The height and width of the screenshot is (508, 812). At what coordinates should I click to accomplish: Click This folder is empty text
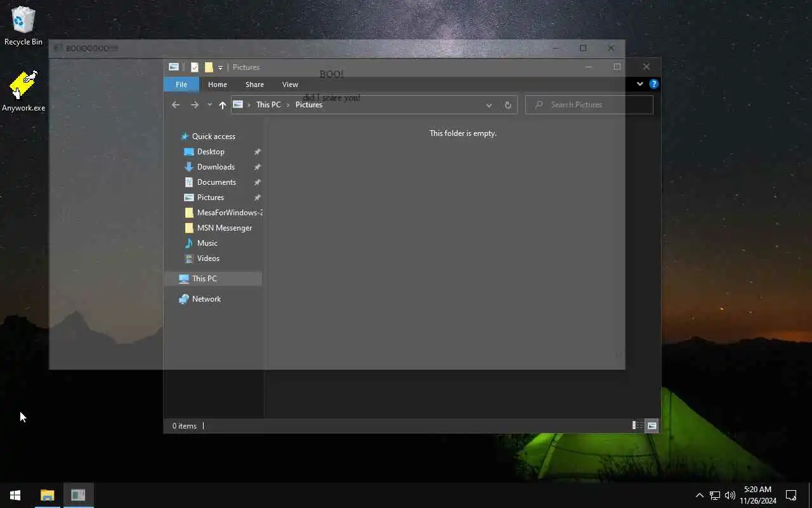point(463,133)
